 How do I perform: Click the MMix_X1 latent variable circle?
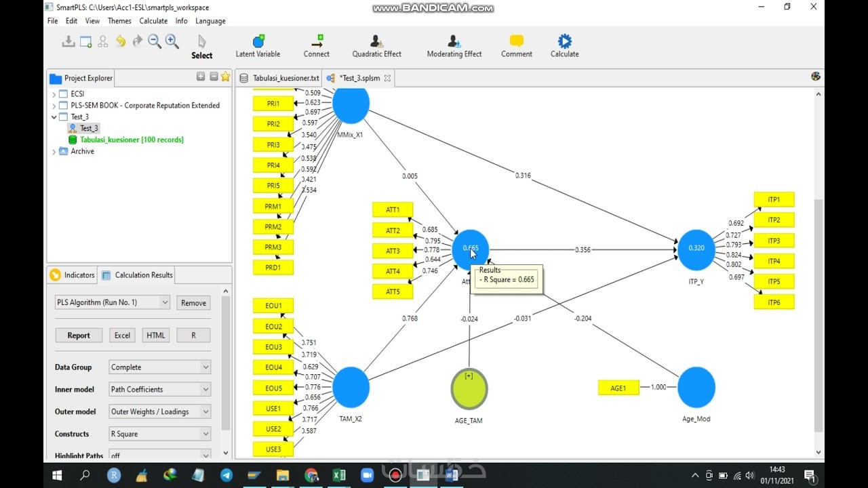(351, 105)
